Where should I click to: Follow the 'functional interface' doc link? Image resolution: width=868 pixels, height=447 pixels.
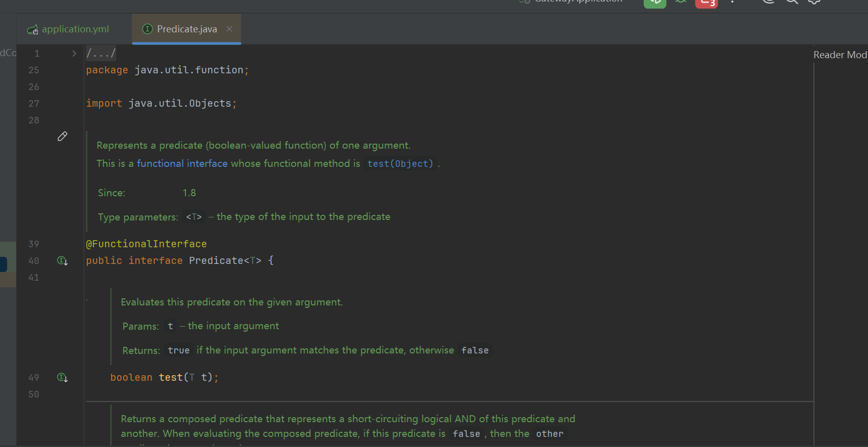pyautogui.click(x=182, y=163)
